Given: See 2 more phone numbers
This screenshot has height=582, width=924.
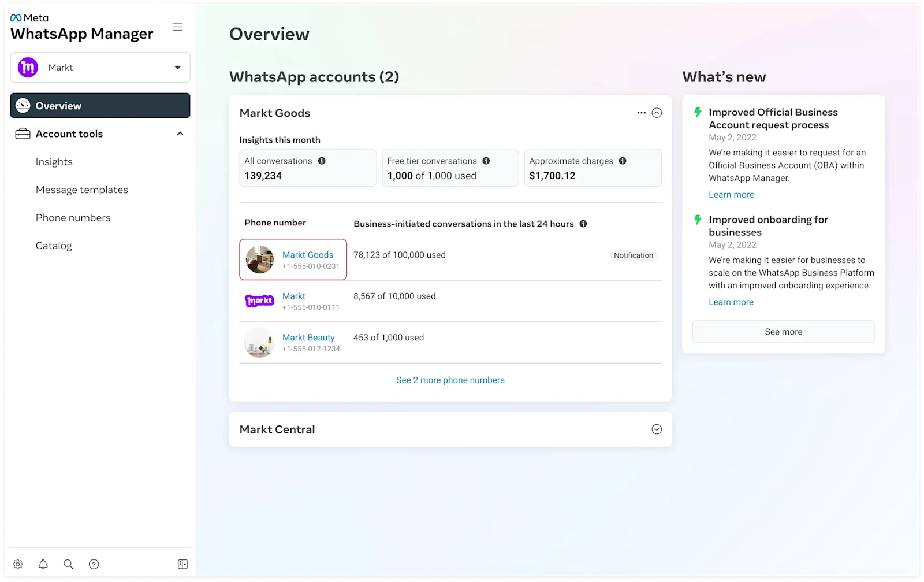Looking at the screenshot, I should pos(450,380).
